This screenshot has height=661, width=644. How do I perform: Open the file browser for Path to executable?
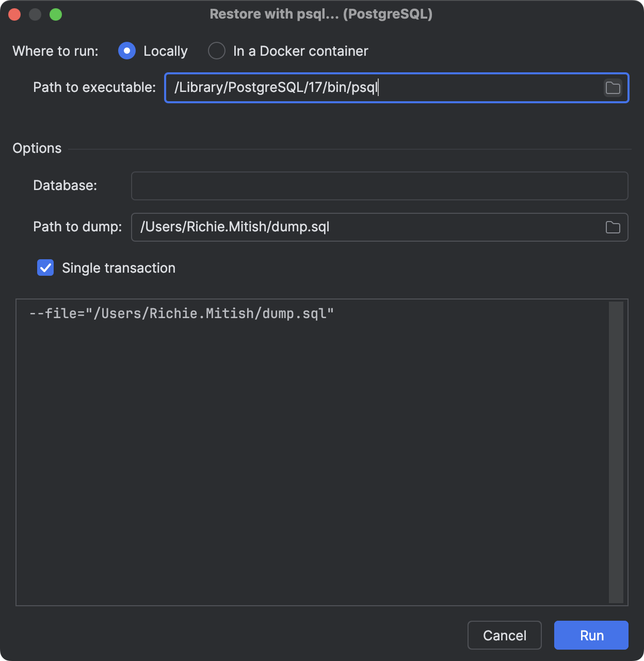[x=614, y=88]
